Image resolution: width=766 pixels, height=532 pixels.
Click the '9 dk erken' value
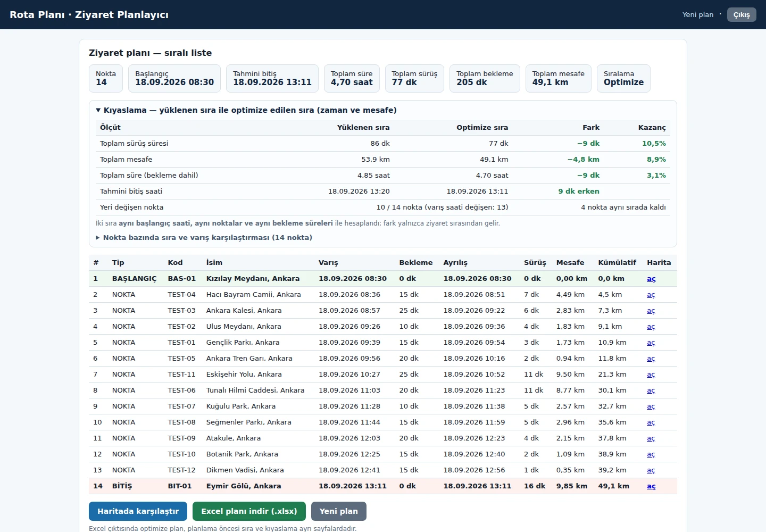point(579,192)
